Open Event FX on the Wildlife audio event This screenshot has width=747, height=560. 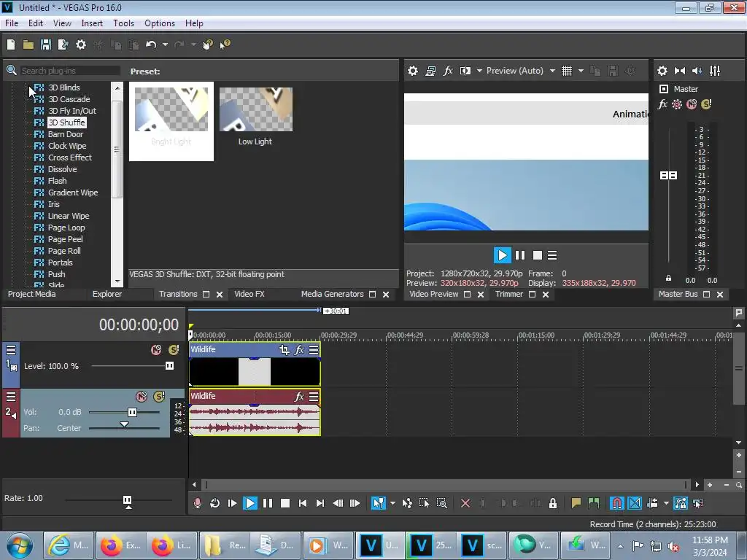299,396
